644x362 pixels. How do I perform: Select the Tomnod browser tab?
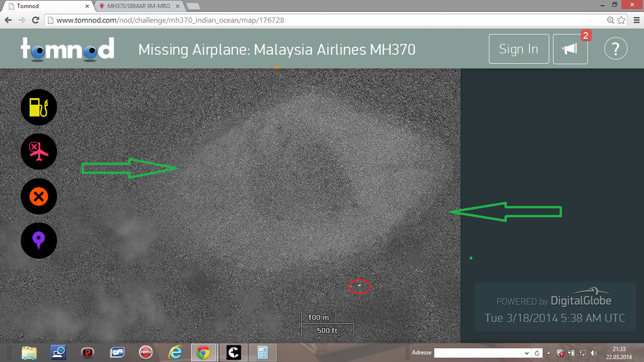pyautogui.click(x=48, y=6)
